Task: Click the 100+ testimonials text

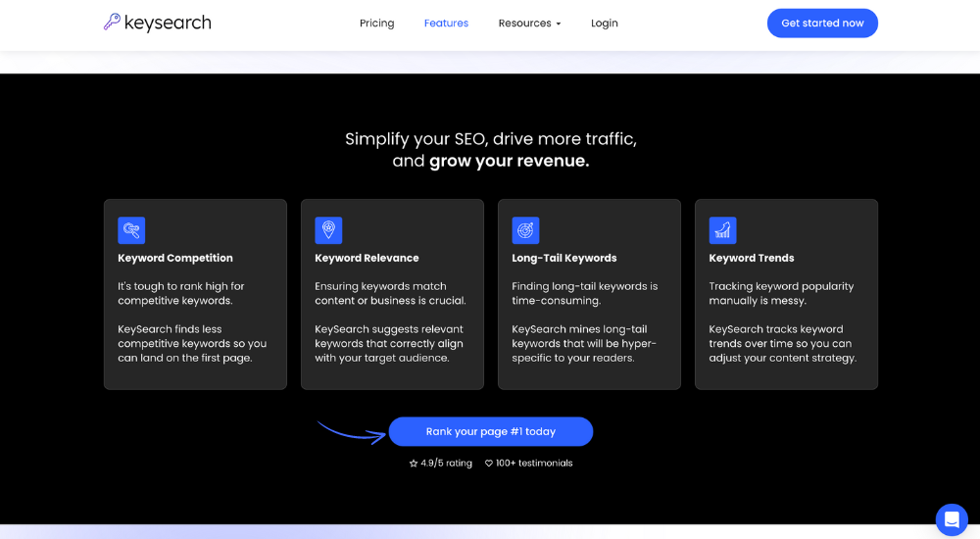Action: (534, 464)
